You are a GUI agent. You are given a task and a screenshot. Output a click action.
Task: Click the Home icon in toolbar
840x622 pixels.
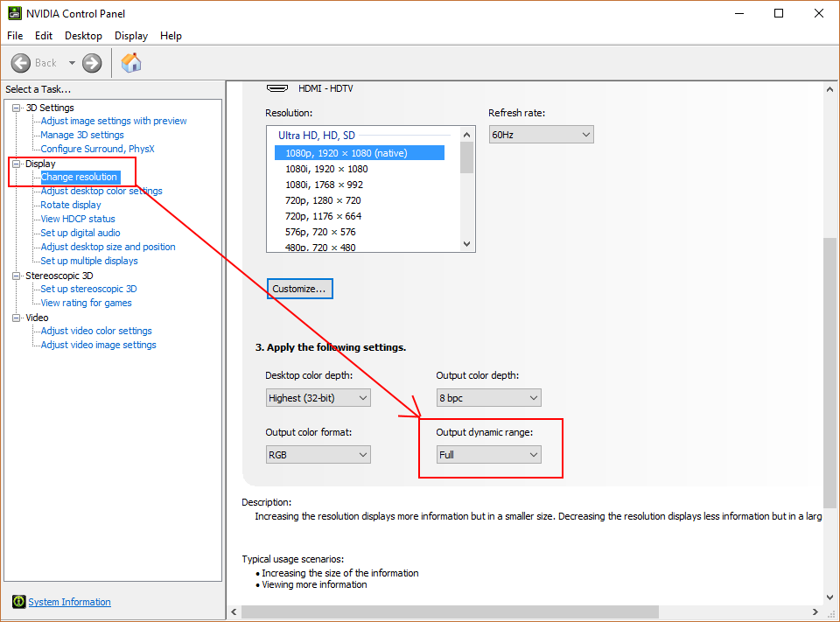pyautogui.click(x=131, y=63)
